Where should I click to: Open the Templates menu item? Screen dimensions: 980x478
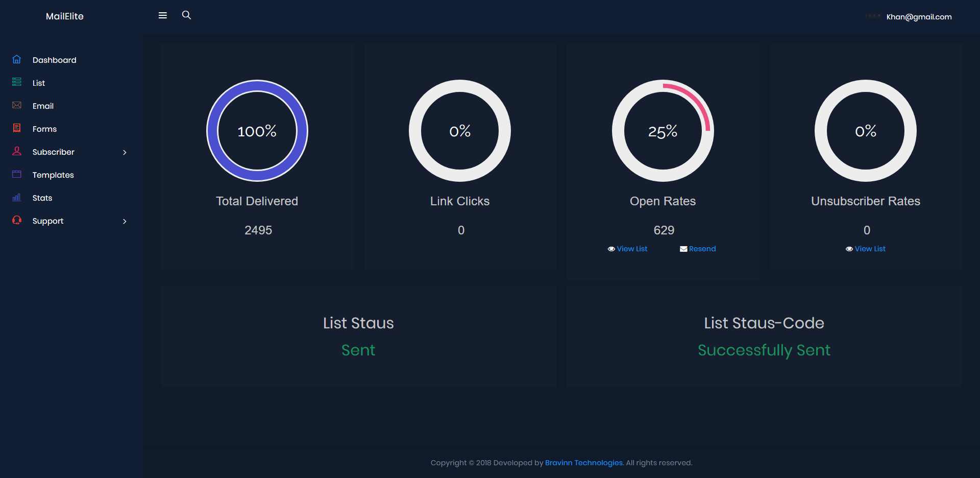coord(53,175)
